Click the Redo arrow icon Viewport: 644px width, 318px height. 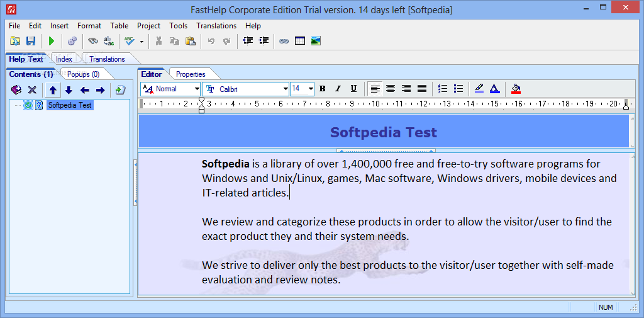tap(226, 41)
